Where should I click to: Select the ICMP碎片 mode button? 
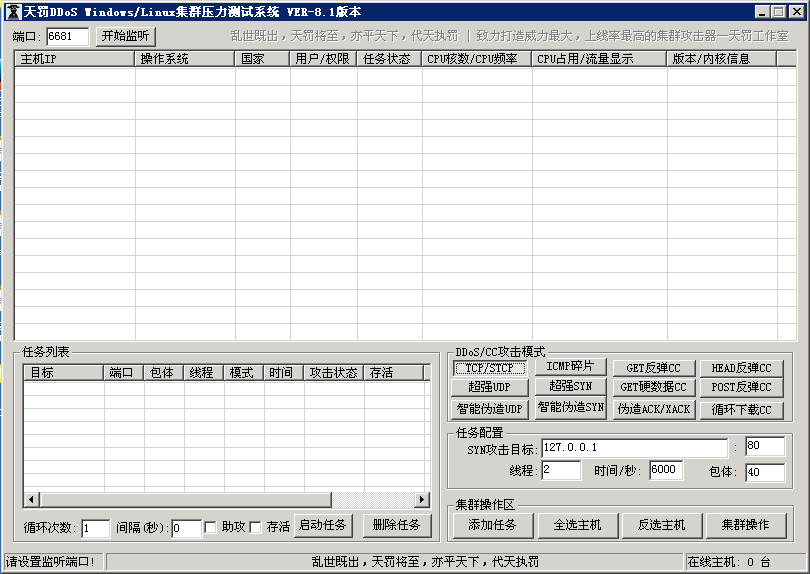point(570,367)
